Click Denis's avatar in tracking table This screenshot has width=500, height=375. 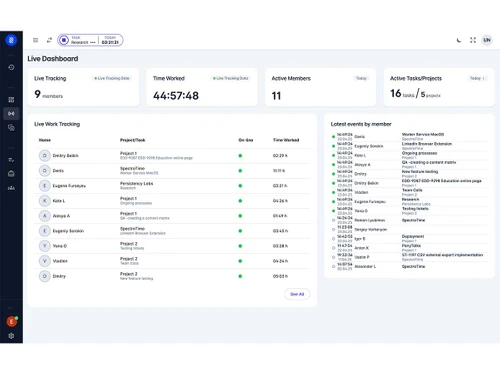point(45,171)
